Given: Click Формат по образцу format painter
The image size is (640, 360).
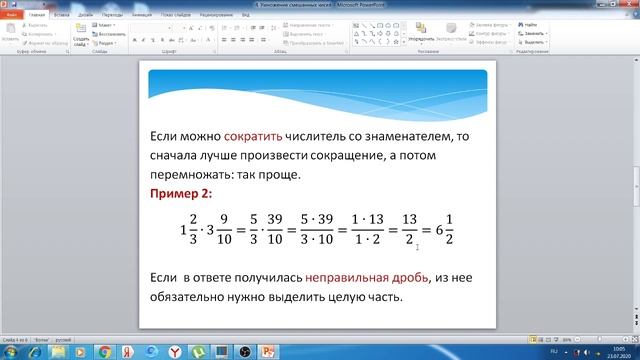Looking at the screenshot, I should pyautogui.click(x=45, y=43).
